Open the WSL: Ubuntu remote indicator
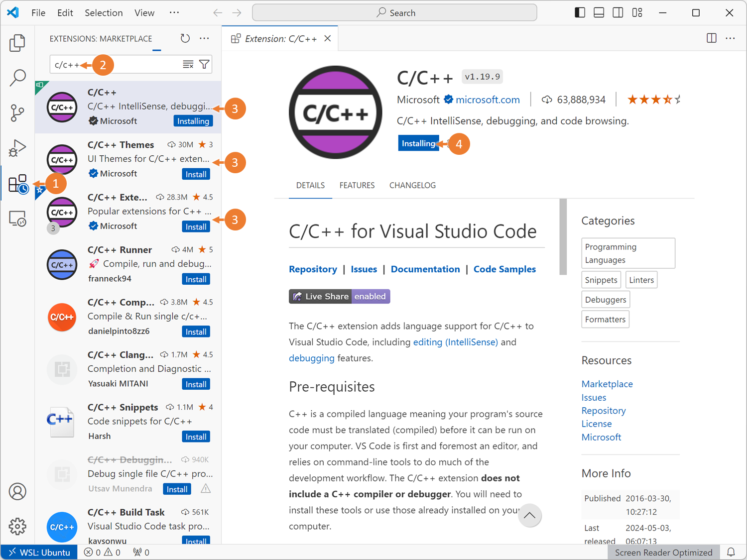Screen dimensions: 747x560 39,552
